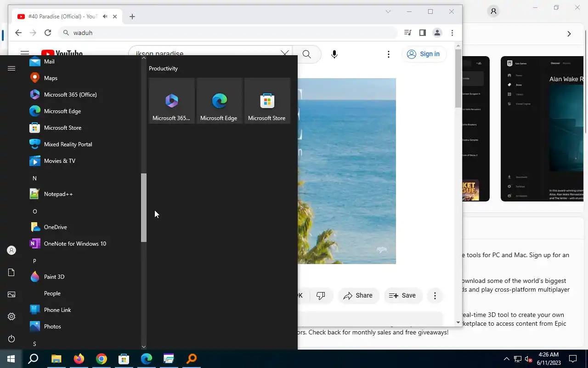The width and height of the screenshot is (588, 368).
Task: Click the app list scrollbar down arrow
Action: pyautogui.click(x=144, y=347)
